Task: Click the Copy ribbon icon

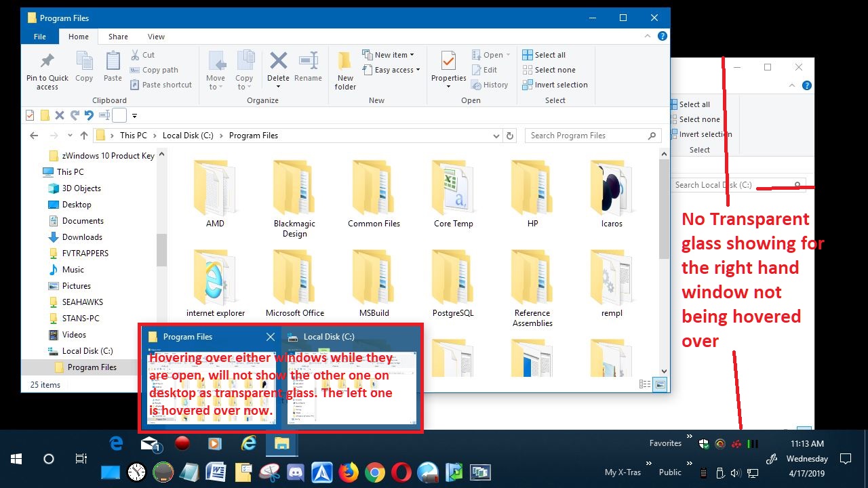Action: click(84, 66)
